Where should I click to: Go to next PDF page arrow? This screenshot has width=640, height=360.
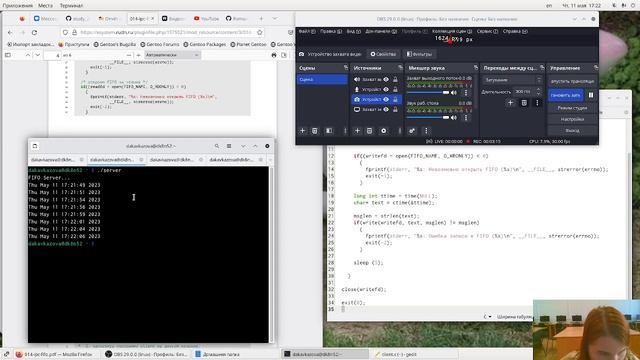pyautogui.click(x=38, y=55)
